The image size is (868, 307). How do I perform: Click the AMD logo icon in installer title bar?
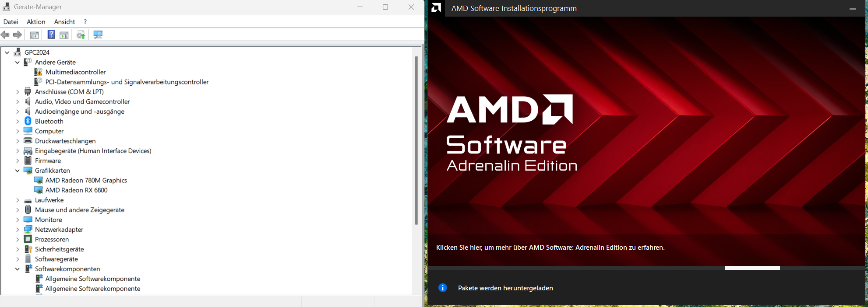click(436, 8)
